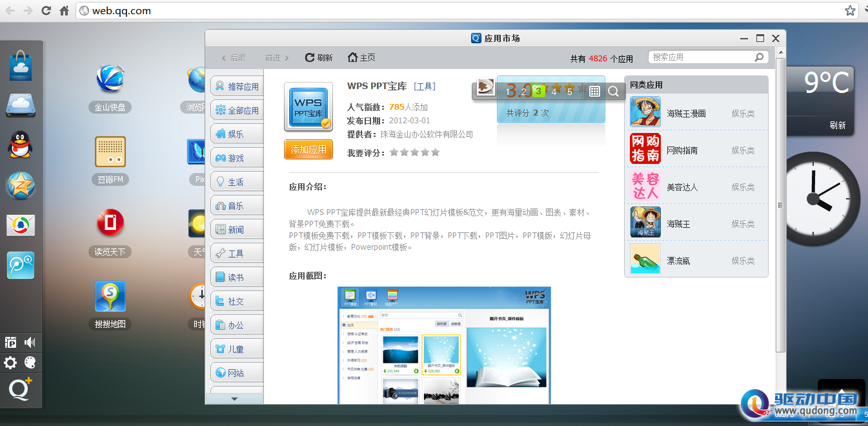Select the 生活 category
The width and height of the screenshot is (868, 426).
tap(237, 182)
